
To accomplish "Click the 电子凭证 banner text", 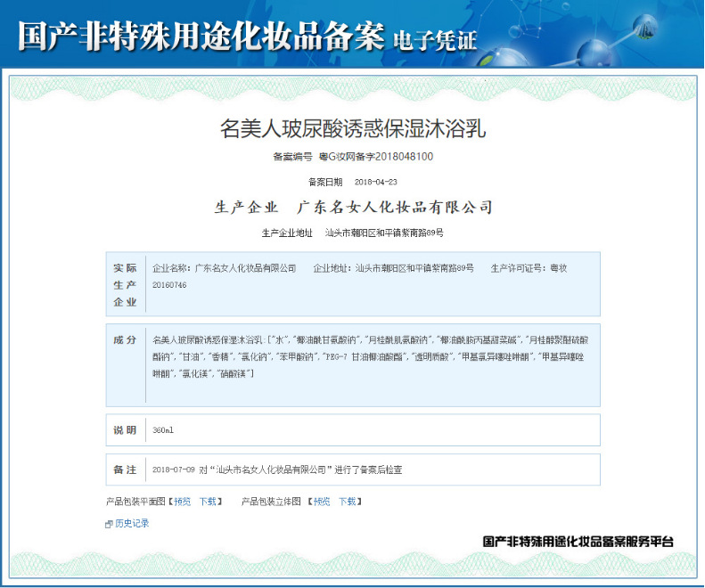I will pos(435,40).
